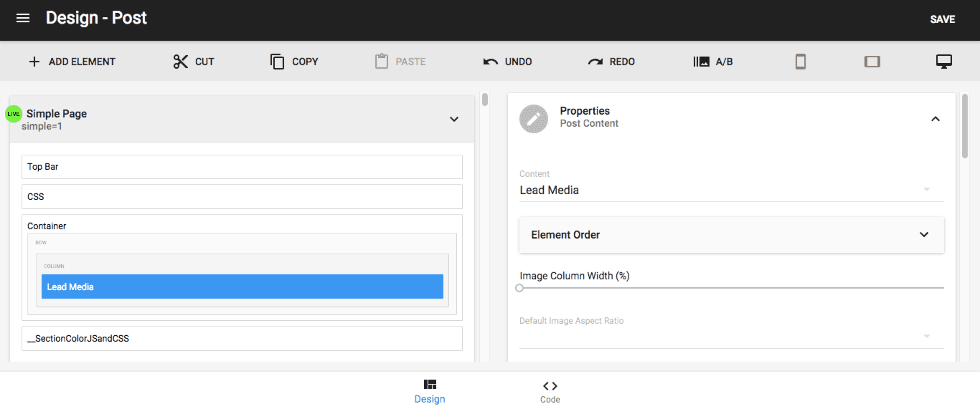980x409 pixels.
Task: Switch to mobile phone preview
Action: (x=800, y=62)
